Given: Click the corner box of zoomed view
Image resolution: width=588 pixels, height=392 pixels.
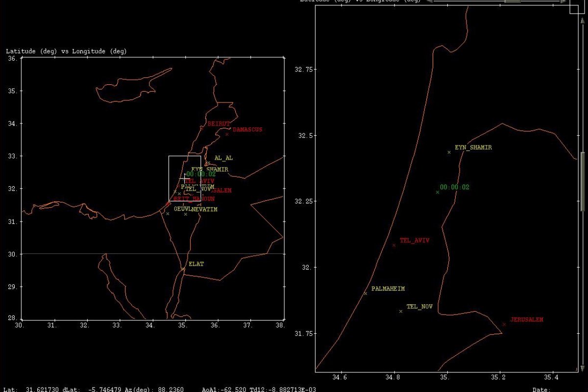Looking at the screenshot, I should click(577, 7).
